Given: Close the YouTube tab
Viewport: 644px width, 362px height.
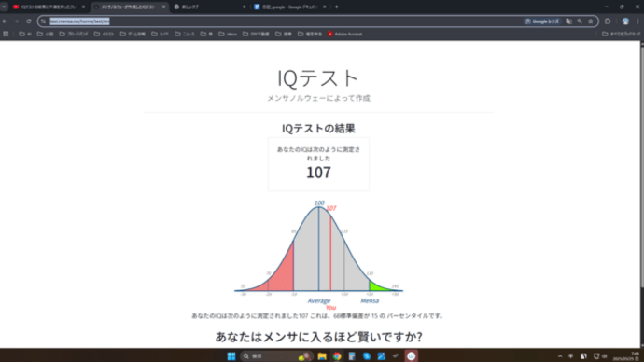Looking at the screenshot, I should [83, 7].
